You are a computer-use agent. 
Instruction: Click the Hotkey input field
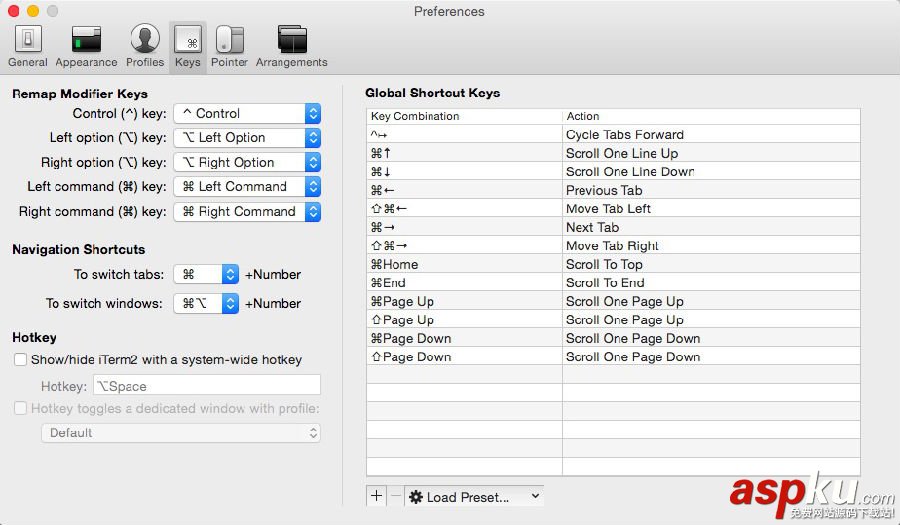coord(207,386)
